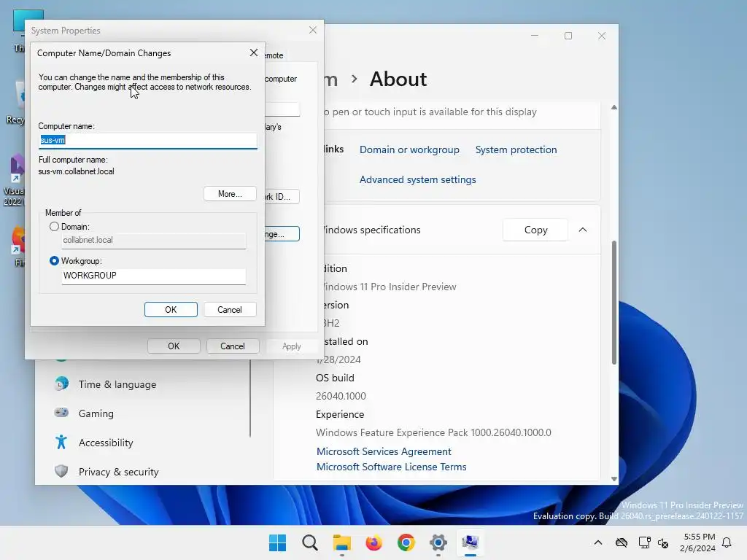Click Cancel in System Properties window

coord(233,346)
